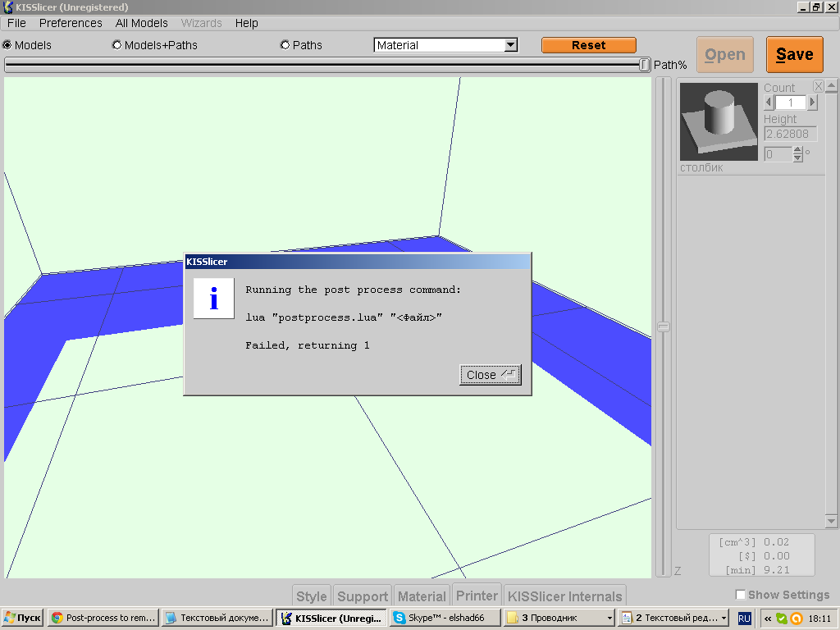Click the [min] 9.21 estimate text
Screen dimensions: 840x630
point(757,570)
